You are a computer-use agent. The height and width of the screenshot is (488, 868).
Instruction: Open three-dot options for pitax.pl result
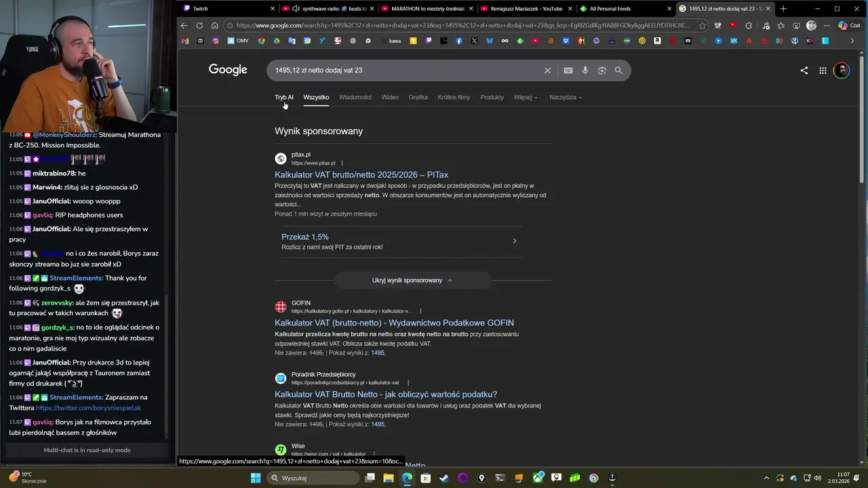click(342, 163)
